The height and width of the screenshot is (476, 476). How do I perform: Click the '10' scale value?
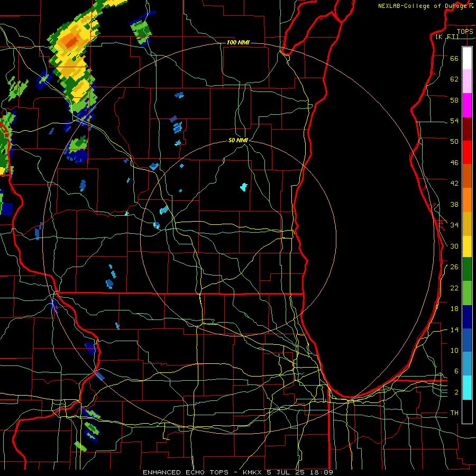click(x=454, y=350)
